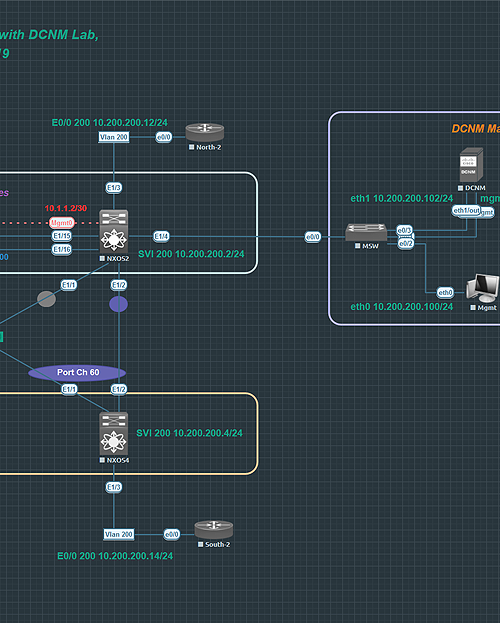Click E1/1 interface label below NXOS2

tap(69, 285)
